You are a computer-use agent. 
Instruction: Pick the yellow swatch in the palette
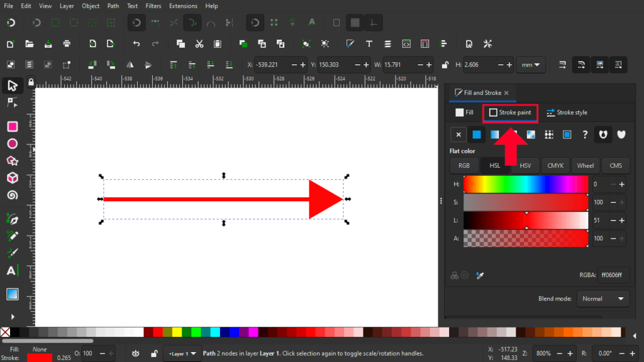tap(177, 332)
